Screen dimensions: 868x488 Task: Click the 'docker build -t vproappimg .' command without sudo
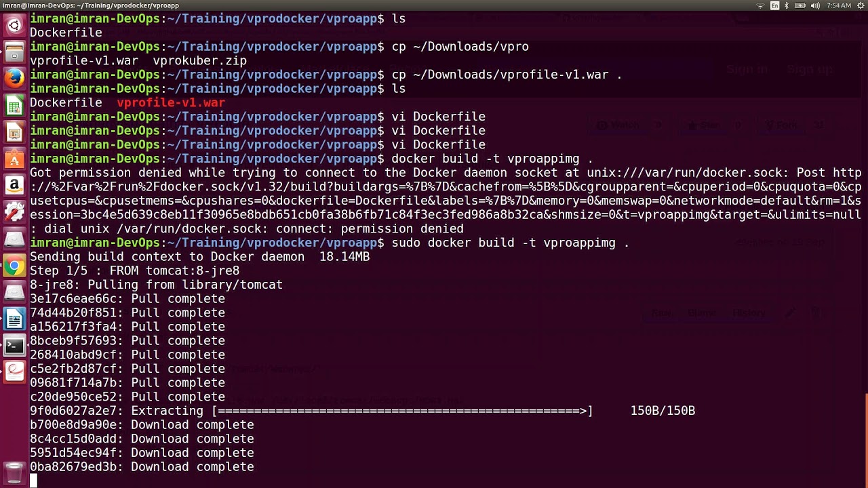492,159
